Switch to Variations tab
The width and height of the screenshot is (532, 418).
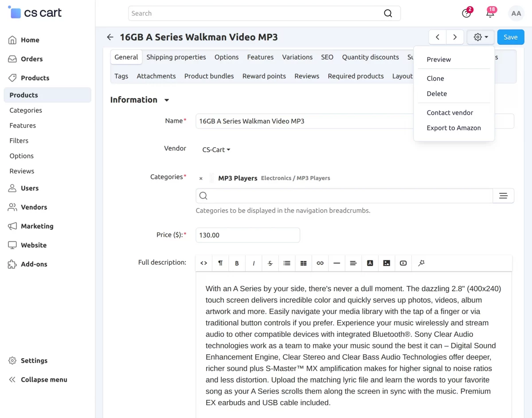[x=297, y=57]
